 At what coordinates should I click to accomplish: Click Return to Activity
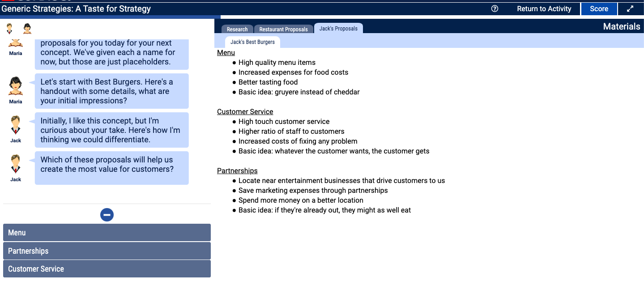544,9
